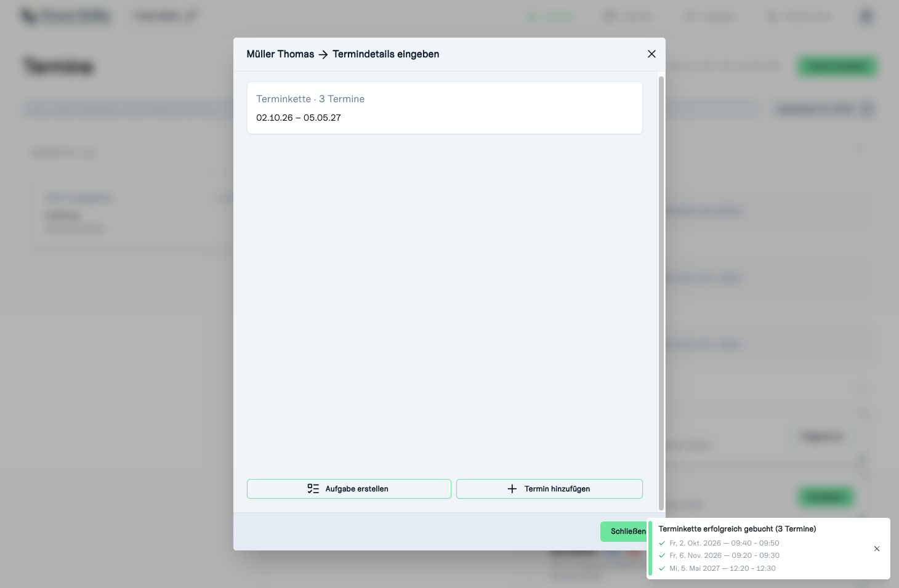Click the arrow icon after Müller Thomas

point(323,54)
